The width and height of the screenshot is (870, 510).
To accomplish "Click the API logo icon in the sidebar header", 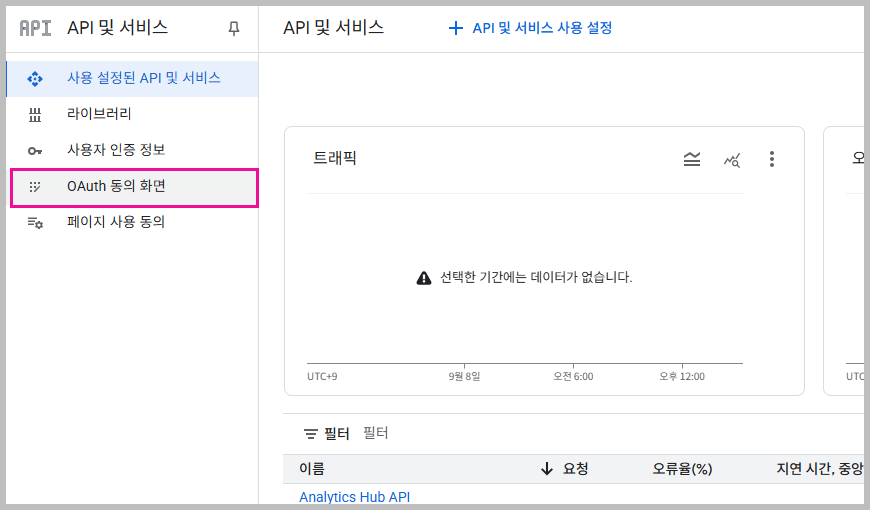I will pyautogui.click(x=35, y=28).
